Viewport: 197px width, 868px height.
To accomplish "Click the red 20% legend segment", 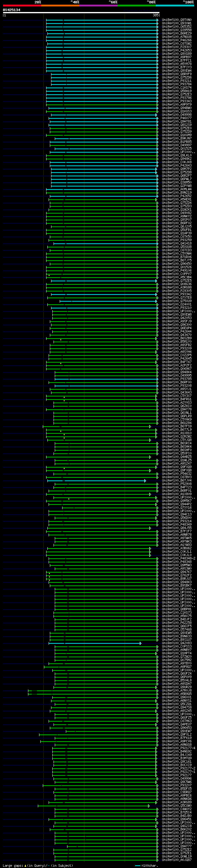I will (x=22, y=6).
